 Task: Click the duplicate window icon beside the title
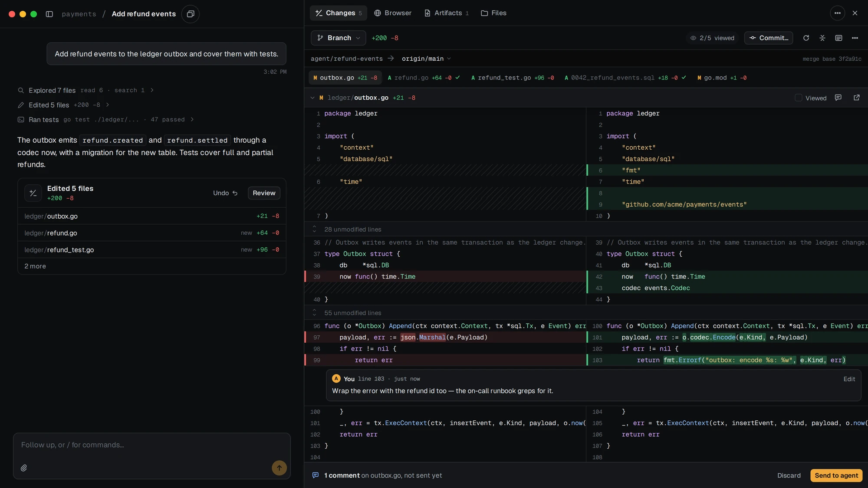click(190, 14)
